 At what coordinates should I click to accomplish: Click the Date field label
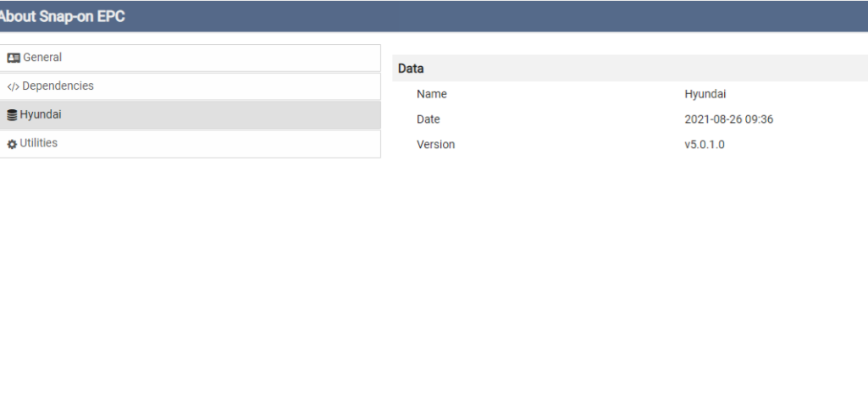428,119
